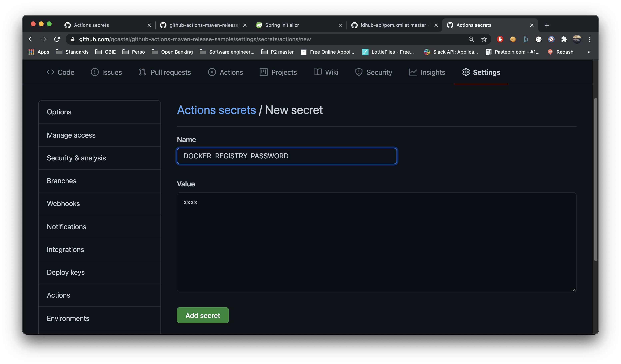The width and height of the screenshot is (621, 364).
Task: Click the cookie extension icon
Action: 513,39
